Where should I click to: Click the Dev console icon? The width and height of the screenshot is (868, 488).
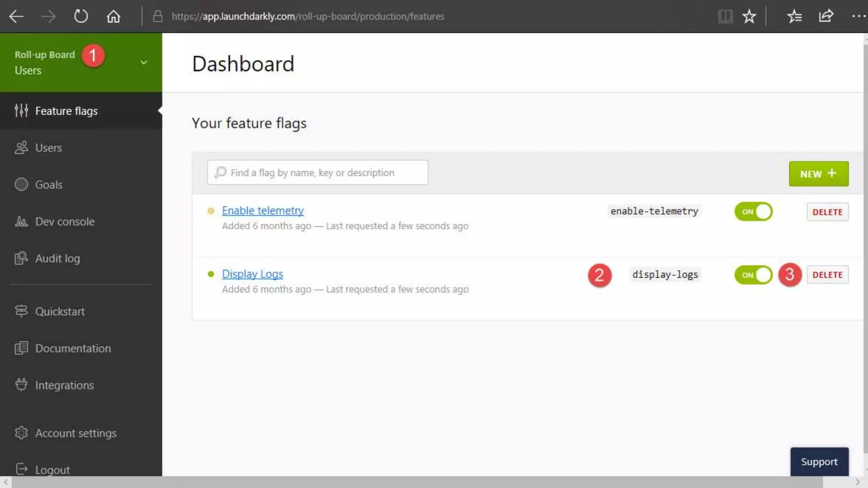[x=21, y=221]
